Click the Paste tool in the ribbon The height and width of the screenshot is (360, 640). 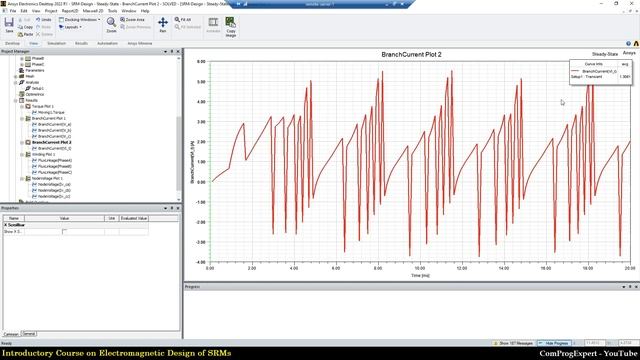(25, 34)
